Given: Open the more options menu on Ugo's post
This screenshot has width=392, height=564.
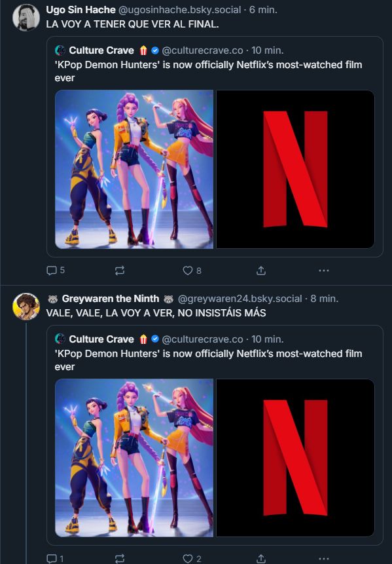Looking at the screenshot, I should pos(324,269).
